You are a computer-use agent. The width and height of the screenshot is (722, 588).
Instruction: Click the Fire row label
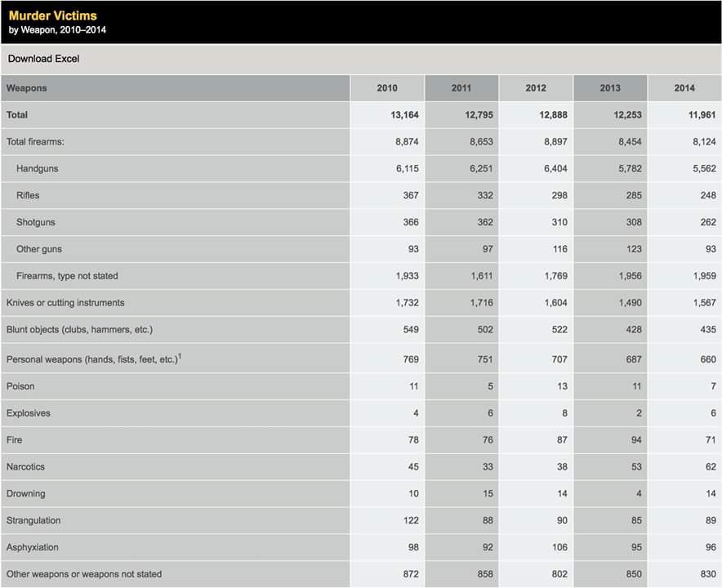tap(14, 439)
